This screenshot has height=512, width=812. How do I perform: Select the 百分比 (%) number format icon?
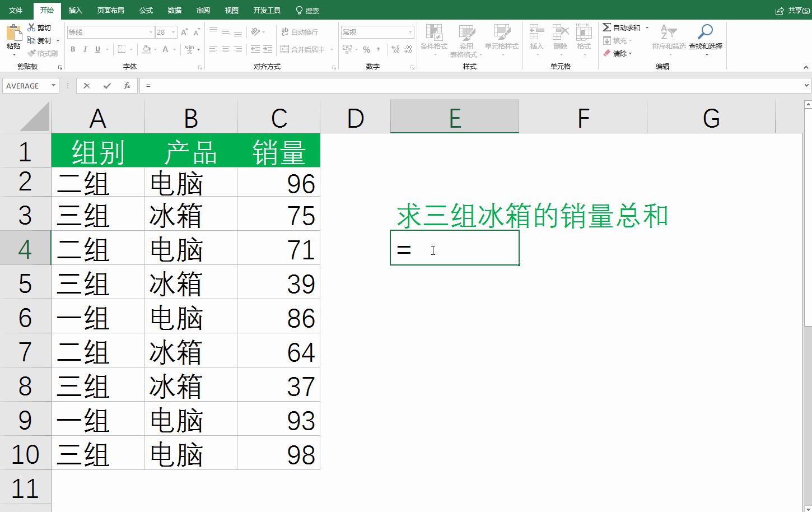366,50
